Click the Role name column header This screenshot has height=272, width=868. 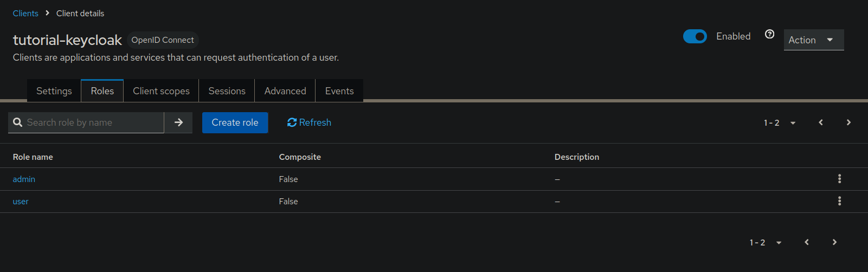33,157
